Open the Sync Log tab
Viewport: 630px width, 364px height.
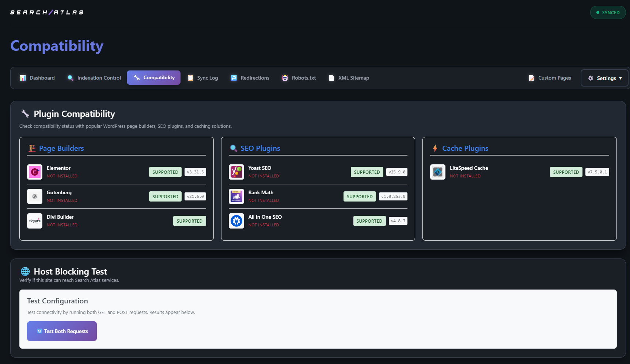click(203, 78)
